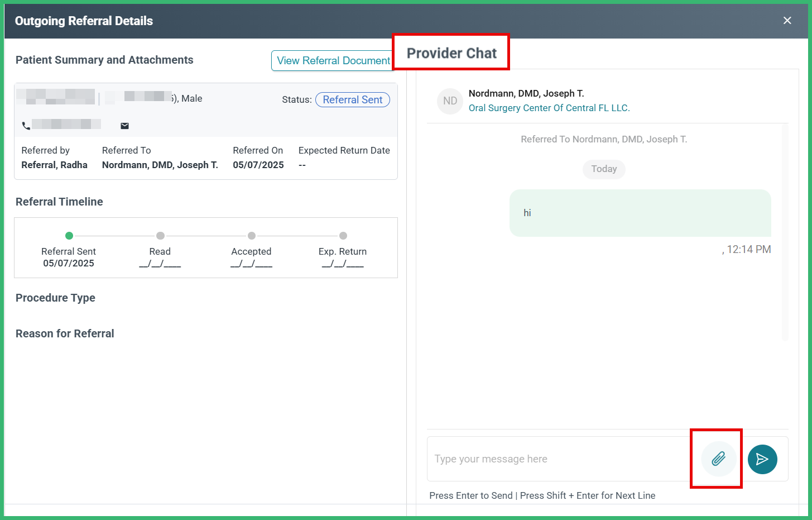The height and width of the screenshot is (520, 812).
Task: Close the Outgoing Referral Details dialog
Action: pyautogui.click(x=787, y=20)
